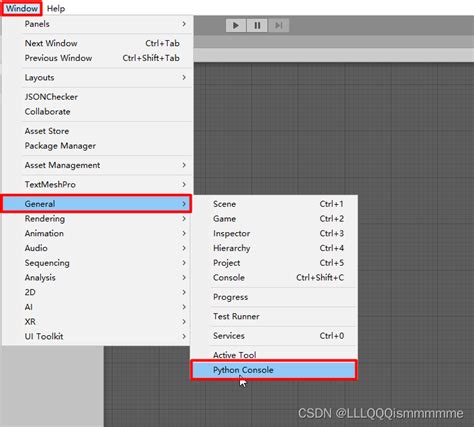Open Python Console from the General submenu
The image size is (474, 427).
(x=273, y=370)
